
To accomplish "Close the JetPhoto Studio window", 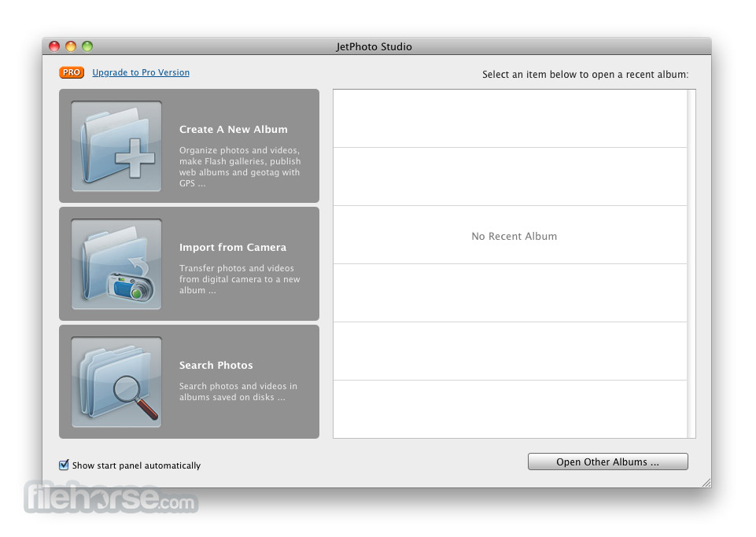I will 54,46.
